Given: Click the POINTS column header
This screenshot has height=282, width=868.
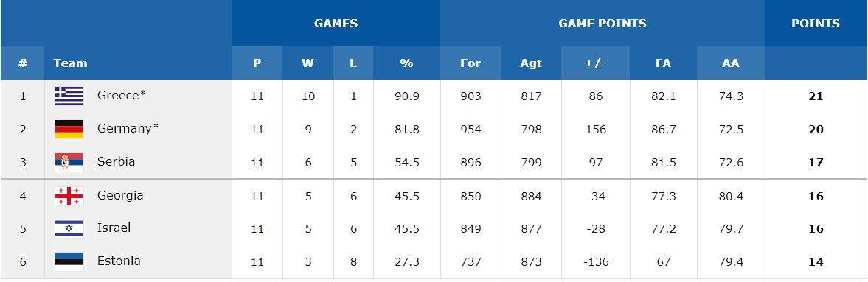Looking at the screenshot, I should 816,24.
